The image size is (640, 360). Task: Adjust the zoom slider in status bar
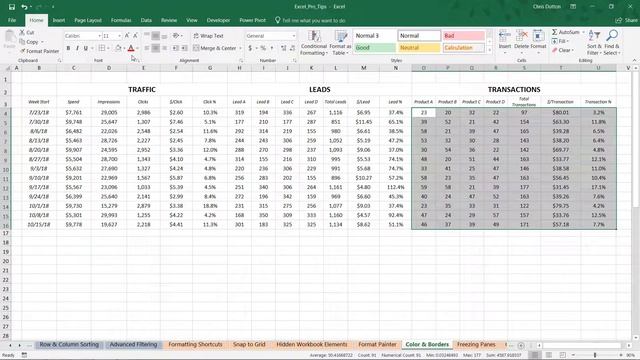596,355
